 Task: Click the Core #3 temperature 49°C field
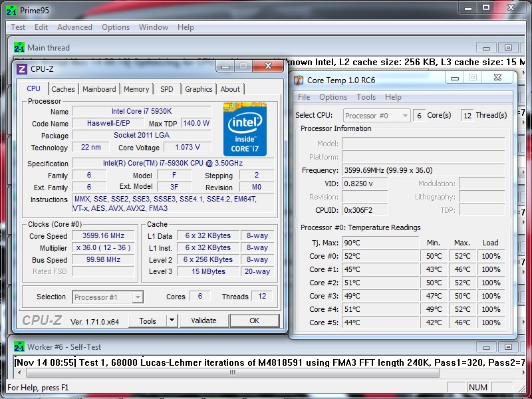coord(380,296)
